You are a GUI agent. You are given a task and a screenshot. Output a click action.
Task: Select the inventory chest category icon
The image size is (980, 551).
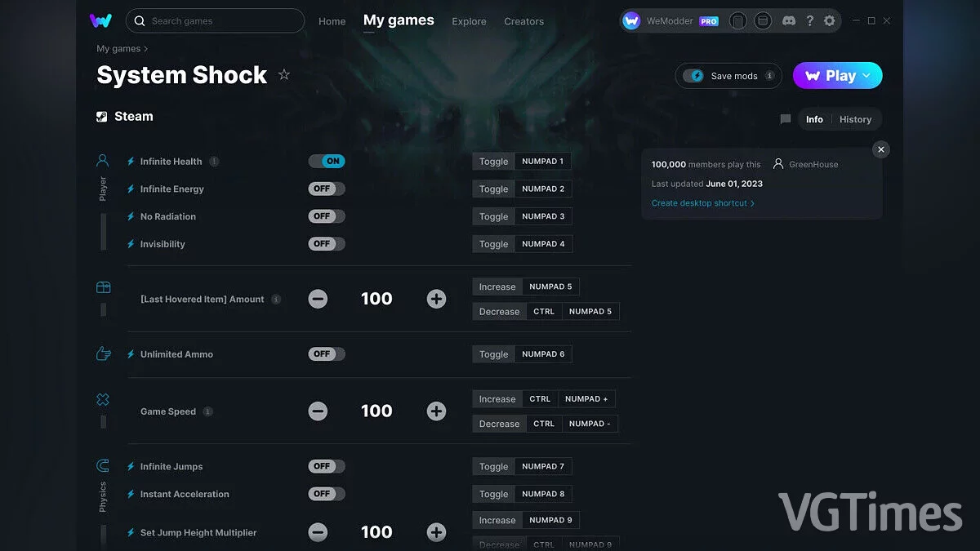103,287
